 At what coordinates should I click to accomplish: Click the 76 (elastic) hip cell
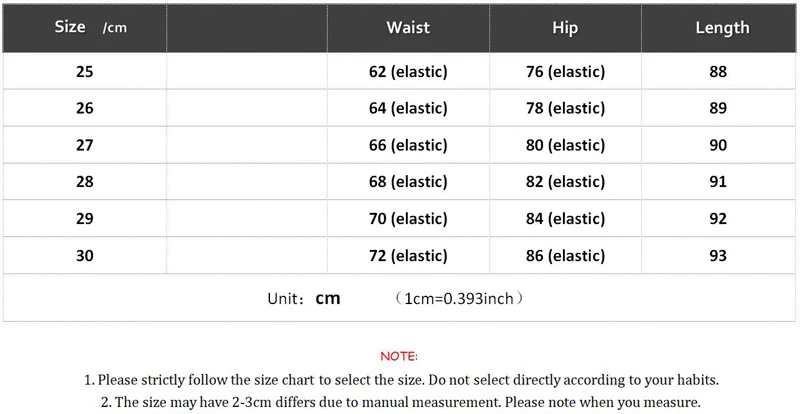pyautogui.click(x=565, y=72)
